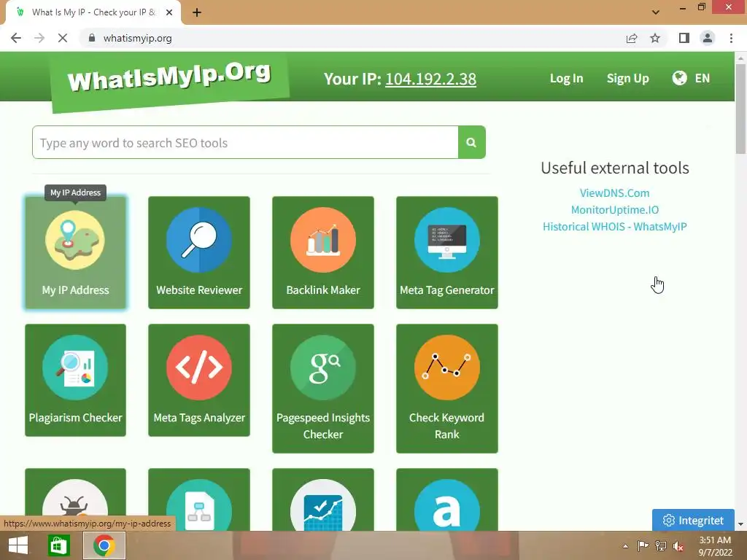Click the muted volume tray icon

(678, 546)
